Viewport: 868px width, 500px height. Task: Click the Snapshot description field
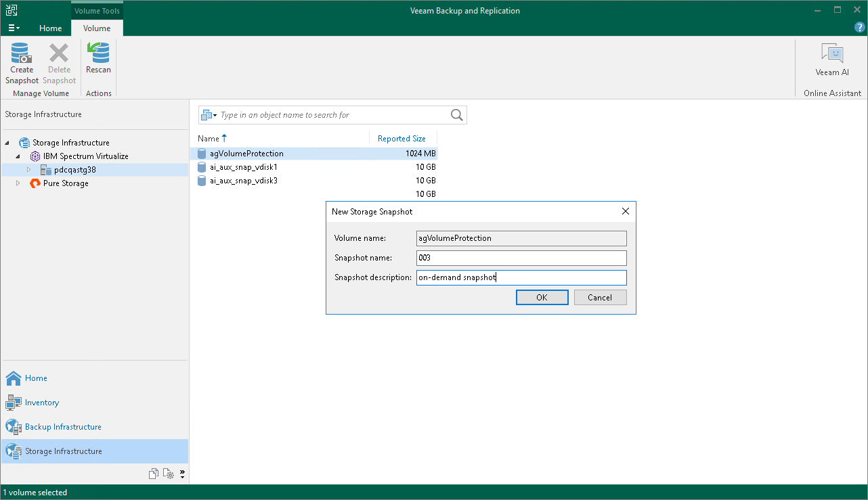521,277
